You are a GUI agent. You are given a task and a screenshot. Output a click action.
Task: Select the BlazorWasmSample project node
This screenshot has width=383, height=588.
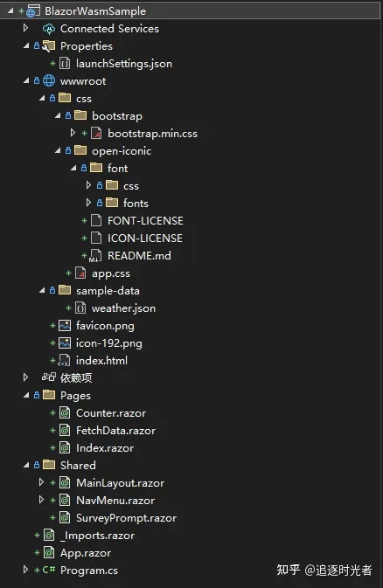(95, 10)
